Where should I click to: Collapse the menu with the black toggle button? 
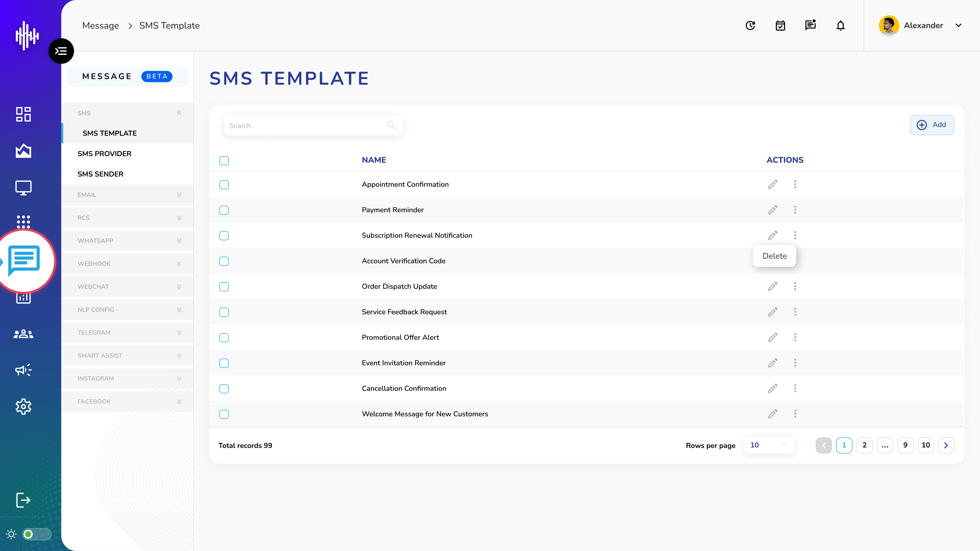(x=61, y=51)
